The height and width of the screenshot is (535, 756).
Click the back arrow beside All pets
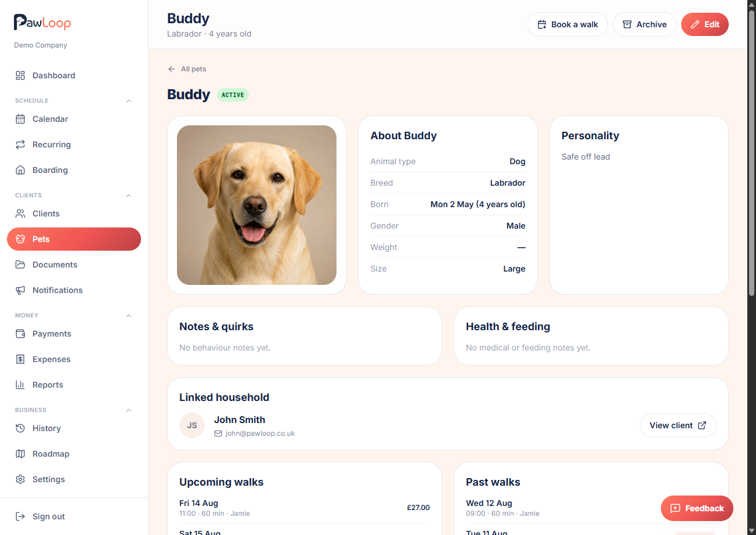tap(171, 69)
